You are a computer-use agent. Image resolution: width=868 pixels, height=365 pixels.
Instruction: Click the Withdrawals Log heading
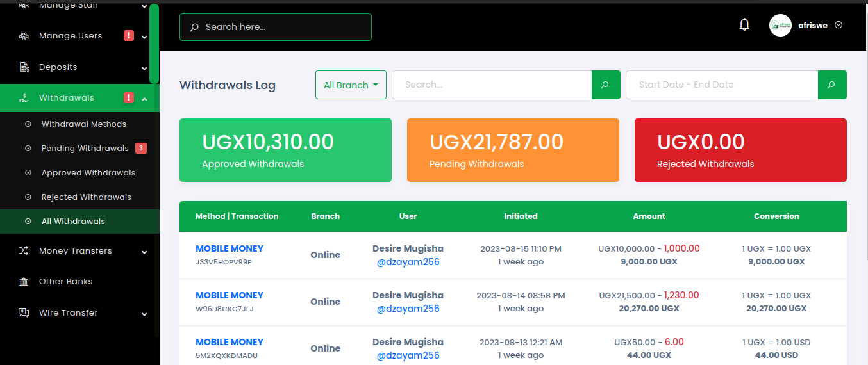click(228, 85)
